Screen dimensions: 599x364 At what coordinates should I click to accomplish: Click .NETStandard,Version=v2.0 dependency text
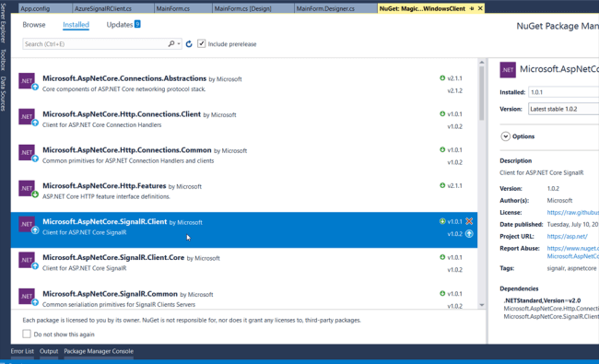click(542, 300)
